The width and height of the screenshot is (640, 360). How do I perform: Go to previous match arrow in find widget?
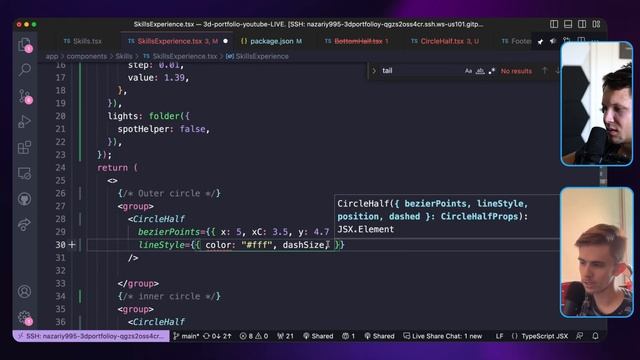coord(544,71)
